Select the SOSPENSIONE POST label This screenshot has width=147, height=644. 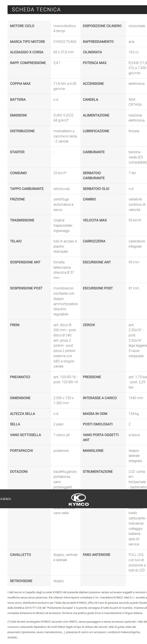[x=26, y=288]
